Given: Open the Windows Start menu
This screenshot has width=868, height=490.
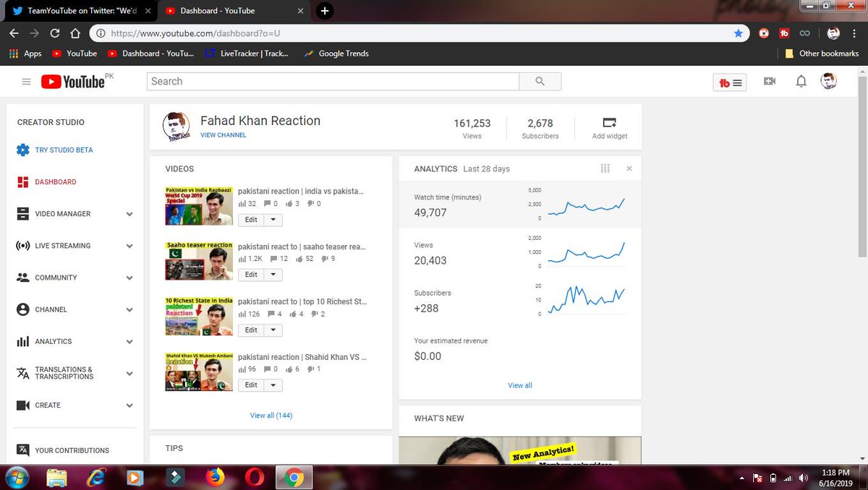Looking at the screenshot, I should click(x=16, y=477).
